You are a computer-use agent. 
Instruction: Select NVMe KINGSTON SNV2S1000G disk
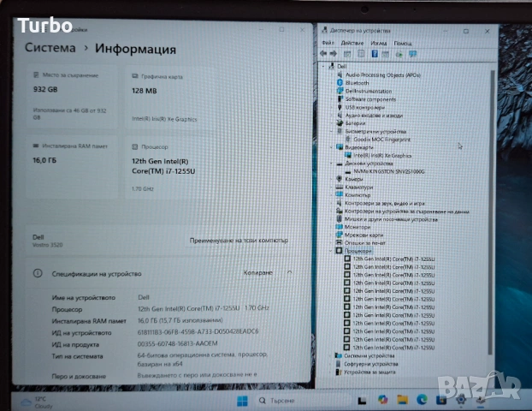click(389, 171)
